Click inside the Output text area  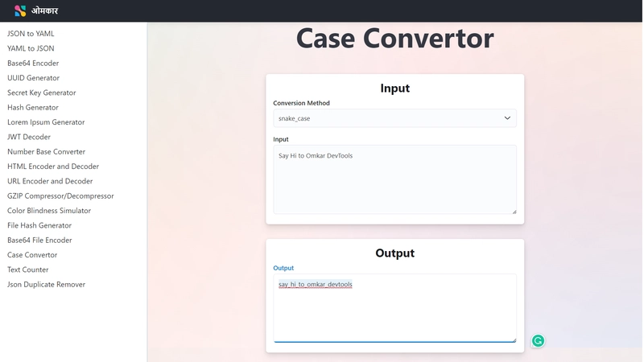click(x=394, y=308)
